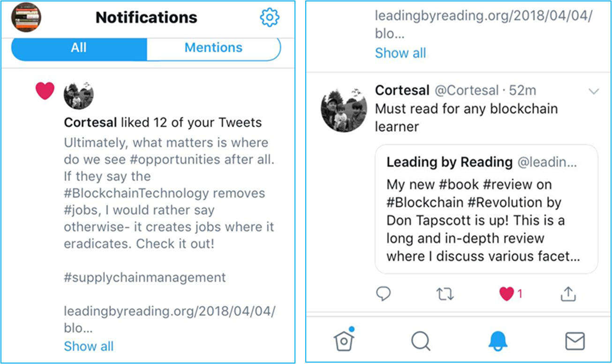612x364 pixels.
Task: Open Direct Messages envelope icon
Action: click(x=575, y=341)
